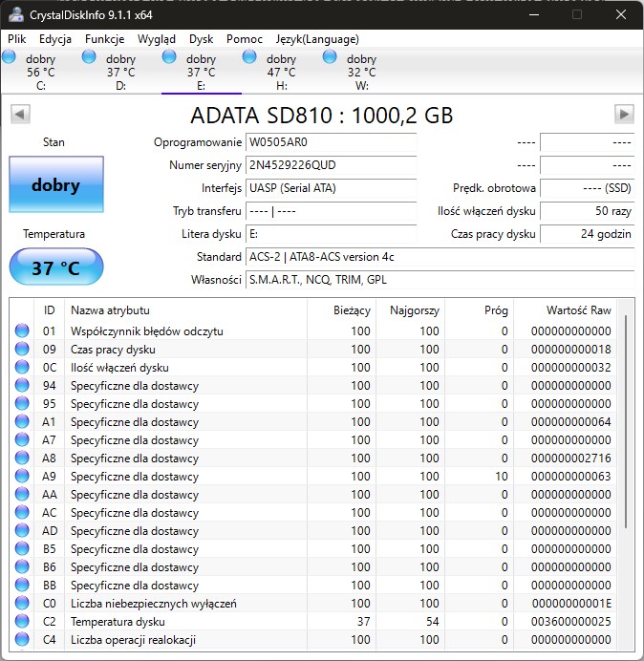Select row Liczba operacji realokacji
This screenshot has height=661, width=644.
click(x=313, y=639)
